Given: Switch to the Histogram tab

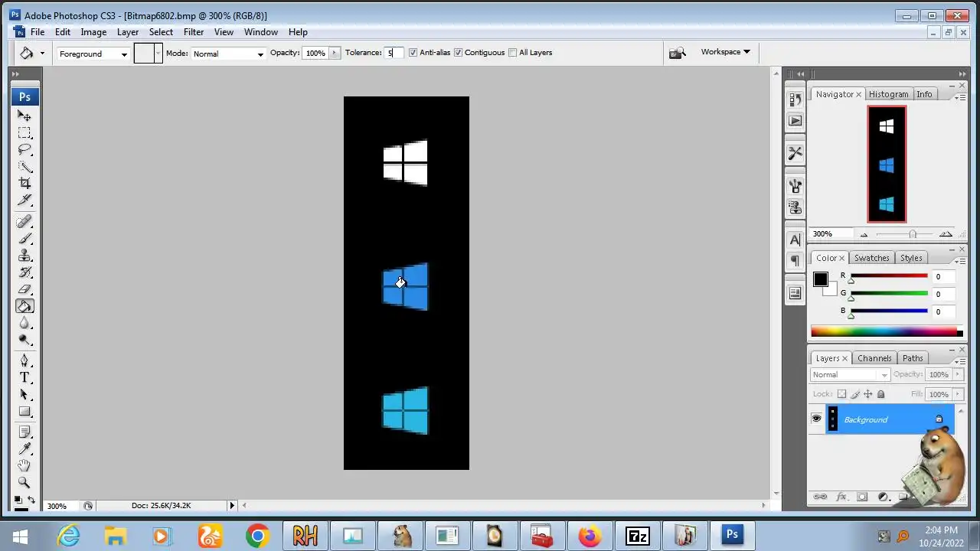Looking at the screenshot, I should coord(888,94).
